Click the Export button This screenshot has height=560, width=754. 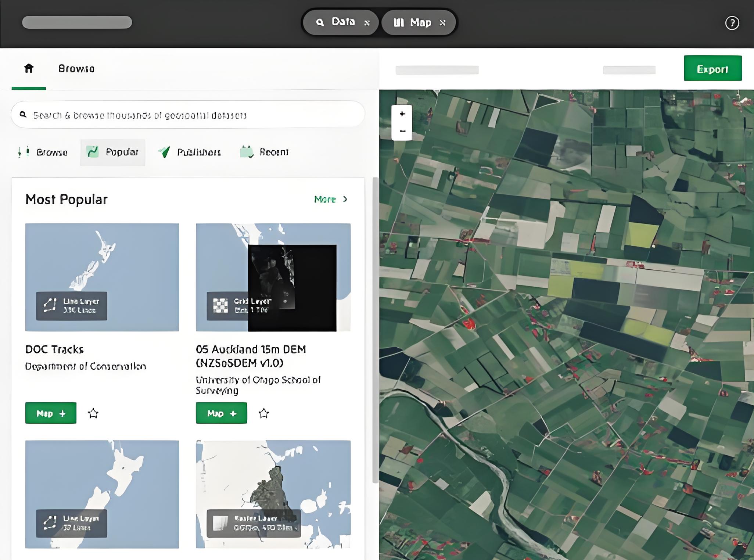click(712, 68)
